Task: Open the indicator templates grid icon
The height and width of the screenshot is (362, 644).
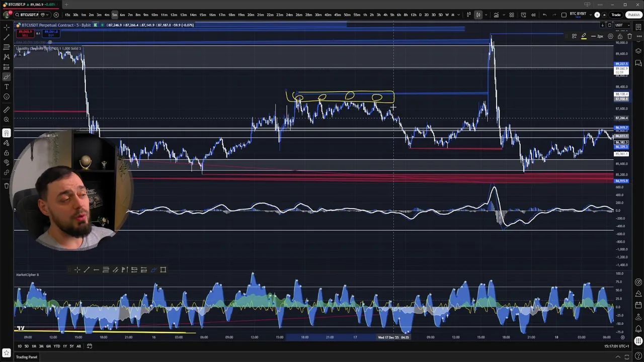Action: [x=512, y=15]
